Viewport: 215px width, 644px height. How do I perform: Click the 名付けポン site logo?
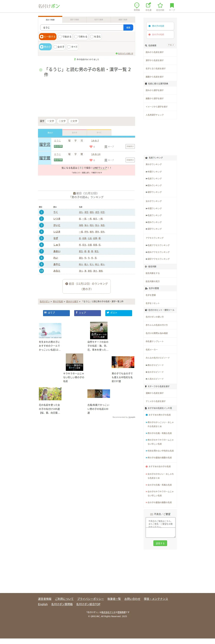49,6
